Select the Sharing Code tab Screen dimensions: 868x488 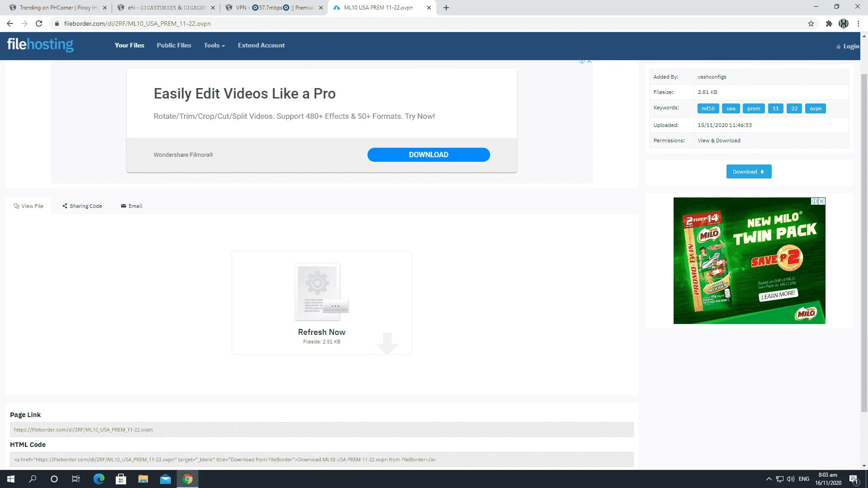(82, 206)
